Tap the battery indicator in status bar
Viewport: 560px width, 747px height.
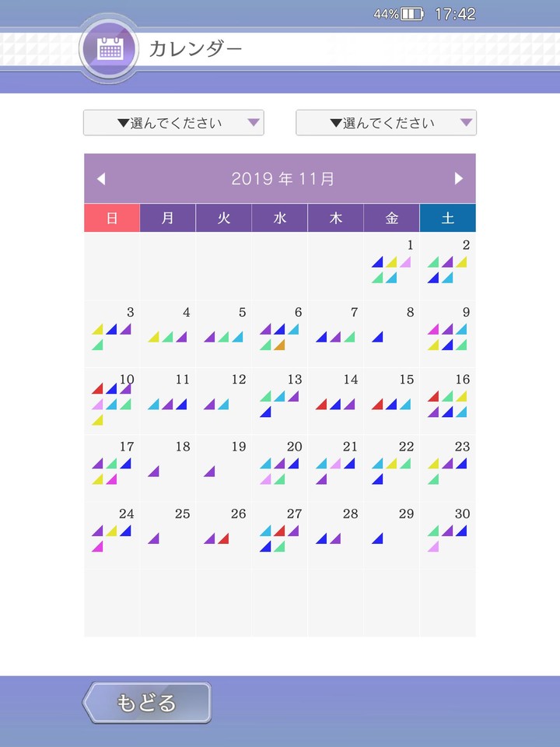pos(411,14)
